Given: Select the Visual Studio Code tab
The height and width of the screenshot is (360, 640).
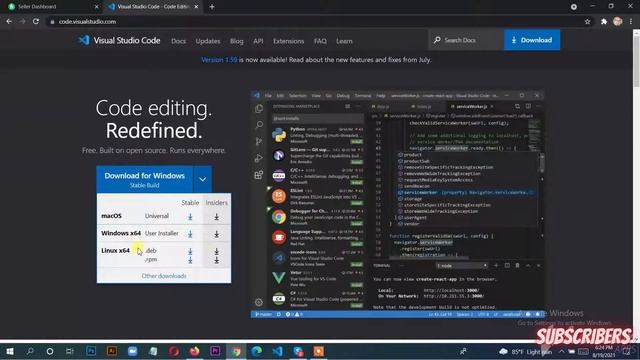Looking at the screenshot, I should click(x=153, y=7).
